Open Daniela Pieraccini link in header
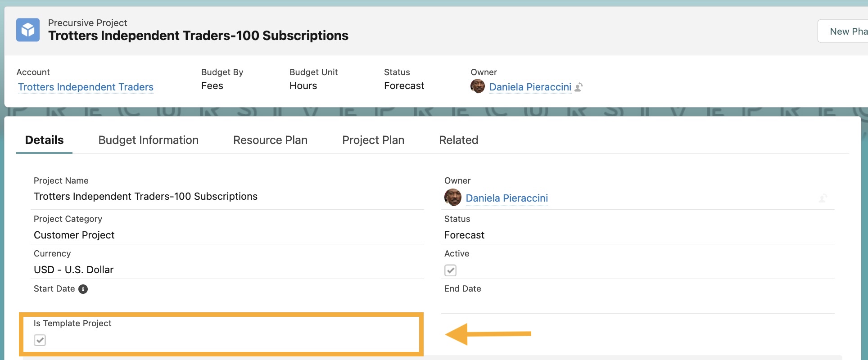The height and width of the screenshot is (360, 868). (x=530, y=87)
